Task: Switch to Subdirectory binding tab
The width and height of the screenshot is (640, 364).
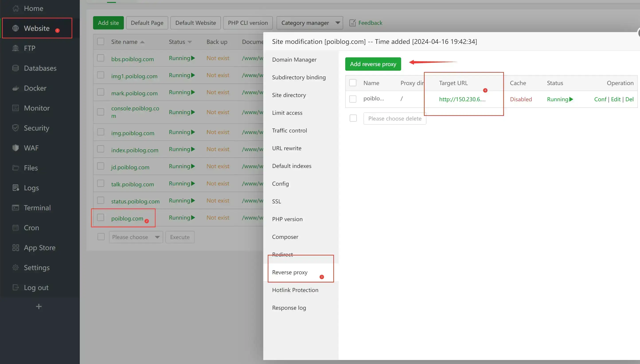Action: [299, 78]
